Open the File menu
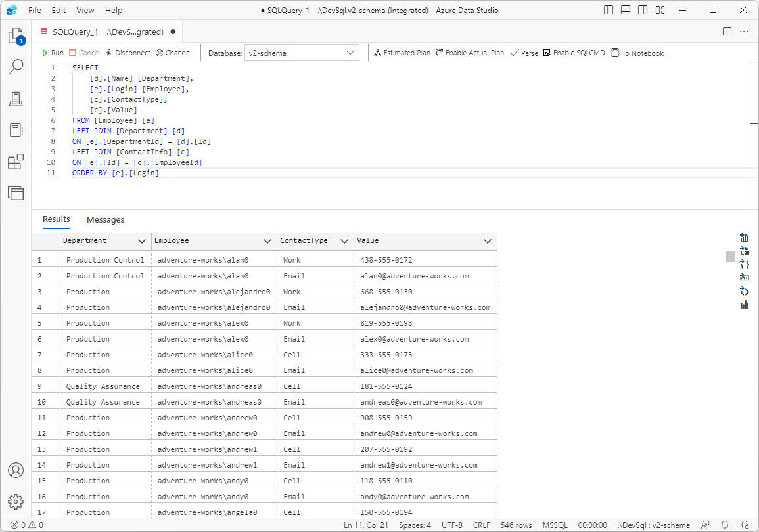The height and width of the screenshot is (532, 759). (34, 10)
